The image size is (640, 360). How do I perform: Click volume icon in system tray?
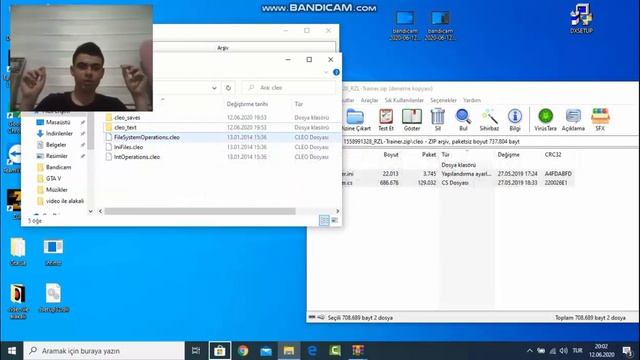point(564,351)
